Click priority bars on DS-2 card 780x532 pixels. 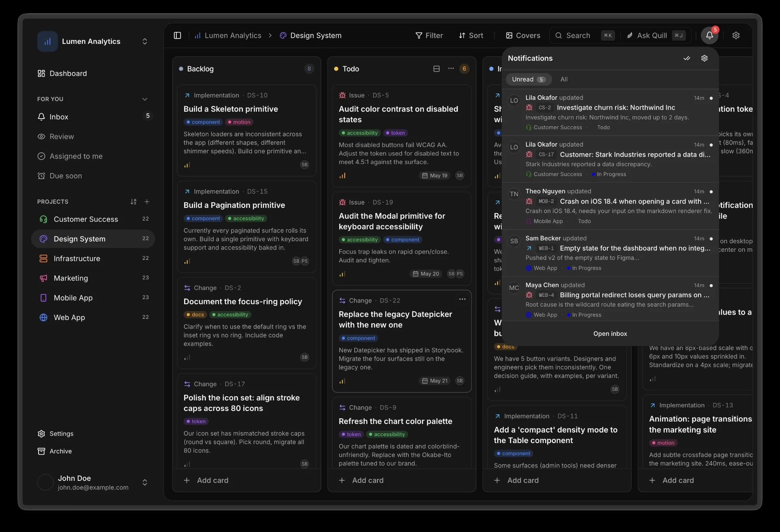[187, 357]
